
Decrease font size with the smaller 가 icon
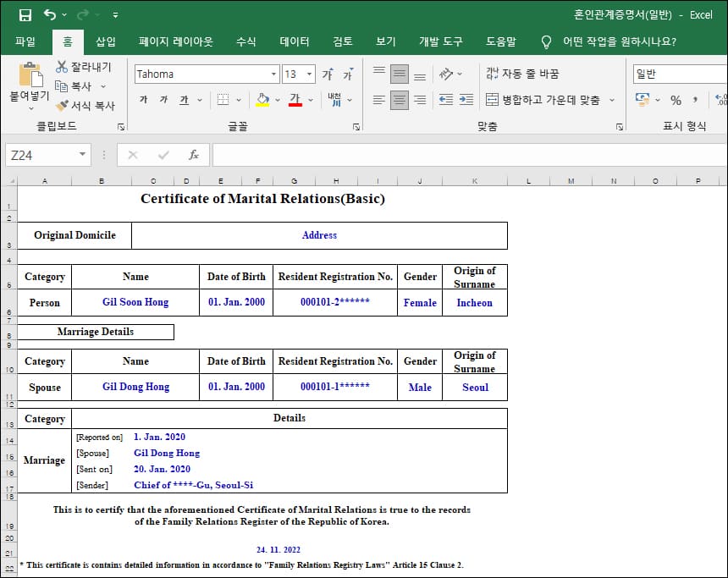tap(348, 74)
